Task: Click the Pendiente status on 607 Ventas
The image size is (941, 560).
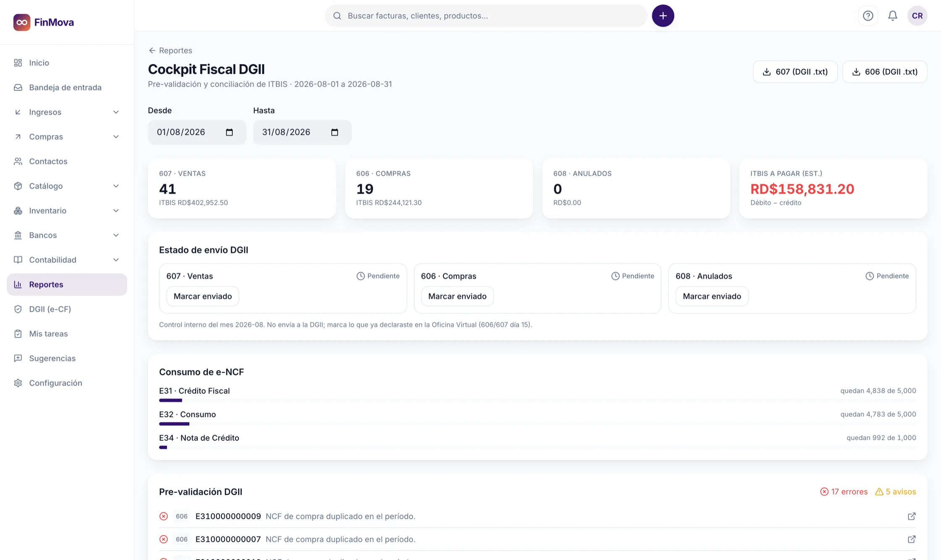Action: (x=378, y=276)
